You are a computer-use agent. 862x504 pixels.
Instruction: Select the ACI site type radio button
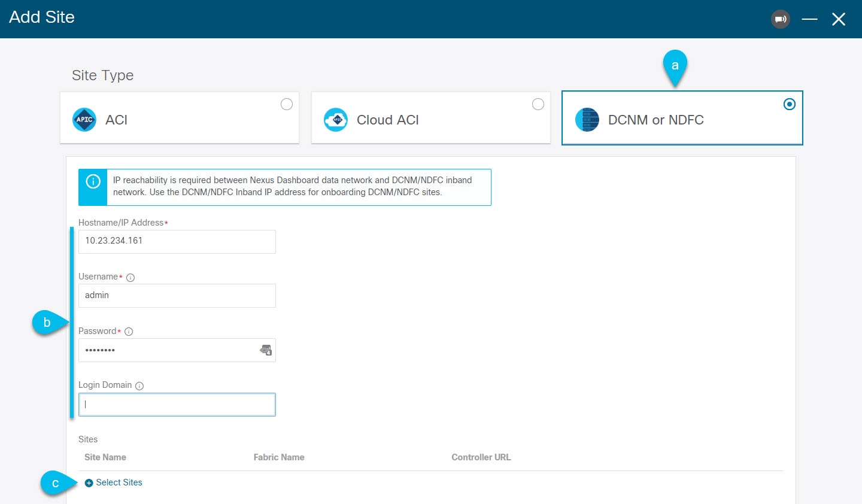pos(287,104)
